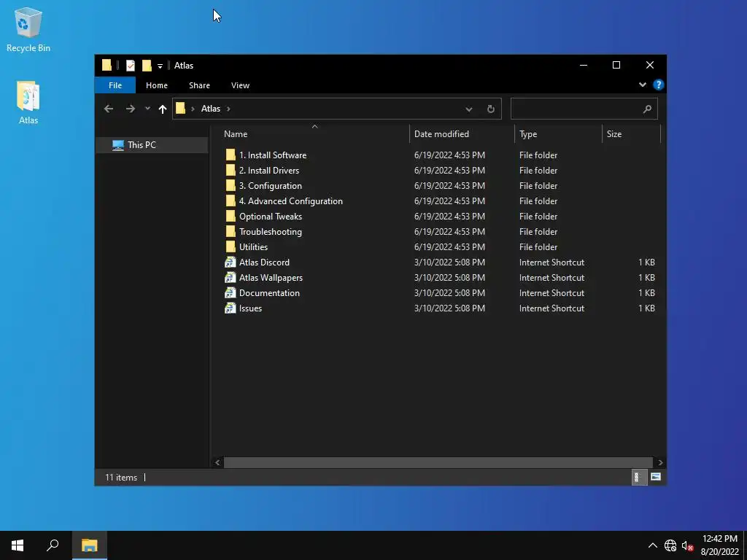Select the Issues shortcut icon
This screenshot has width=747, height=560.
click(x=231, y=308)
